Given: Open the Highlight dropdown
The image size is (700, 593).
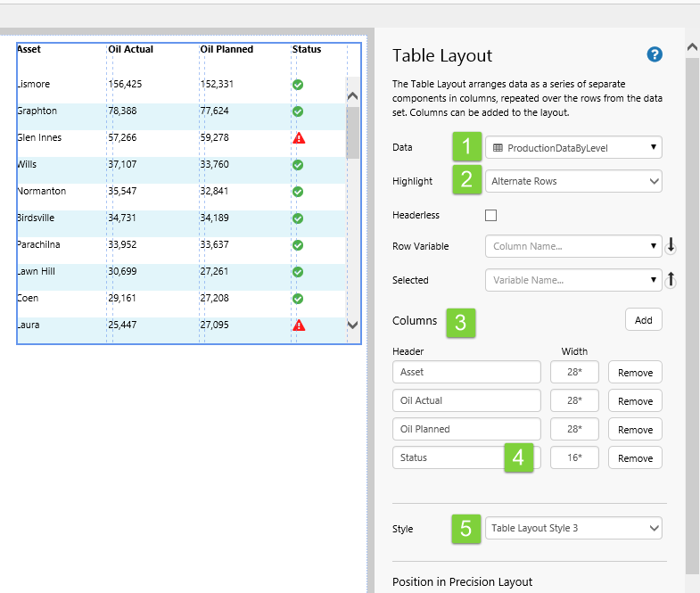Looking at the screenshot, I should coord(573,181).
